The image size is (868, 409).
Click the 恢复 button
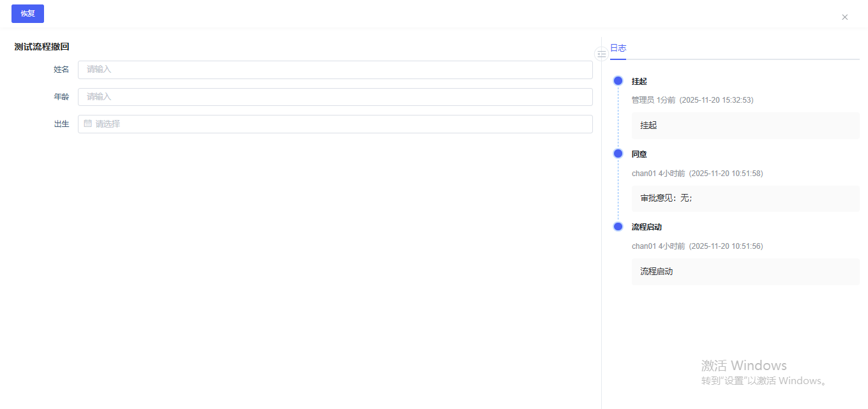27,13
